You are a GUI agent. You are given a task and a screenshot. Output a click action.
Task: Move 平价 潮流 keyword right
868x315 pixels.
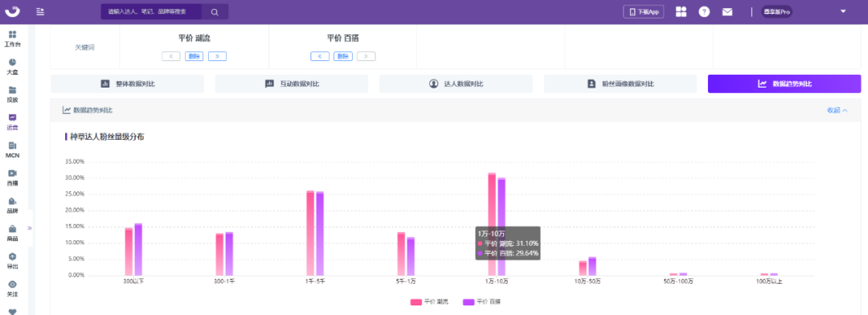[218, 56]
